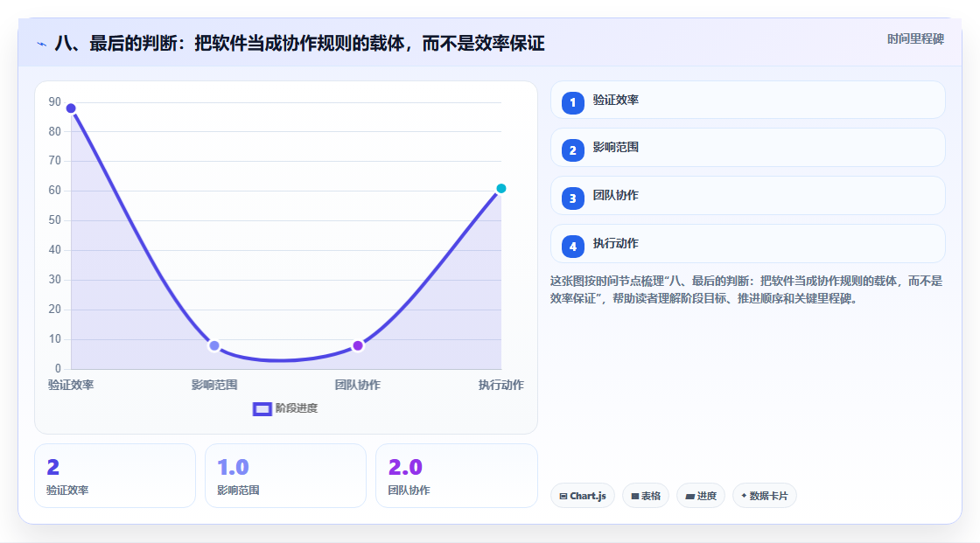Click the number 4 badge for 执行动作
Screen dimensions: 980x543
572,247
